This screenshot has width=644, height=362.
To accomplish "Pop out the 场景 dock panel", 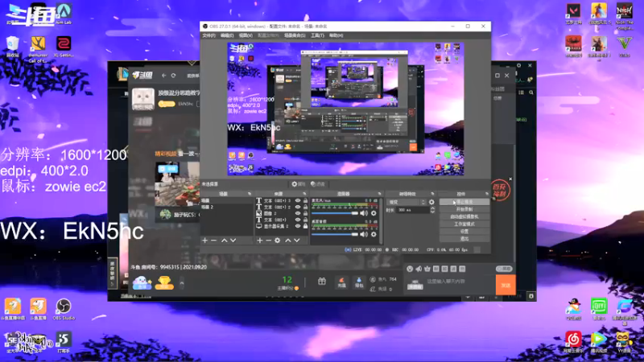I will coord(250,194).
